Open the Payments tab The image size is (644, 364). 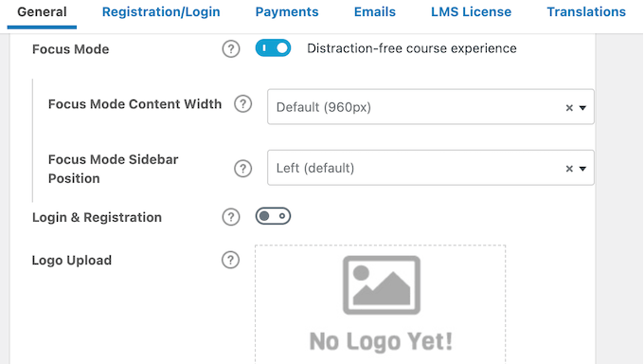(287, 12)
